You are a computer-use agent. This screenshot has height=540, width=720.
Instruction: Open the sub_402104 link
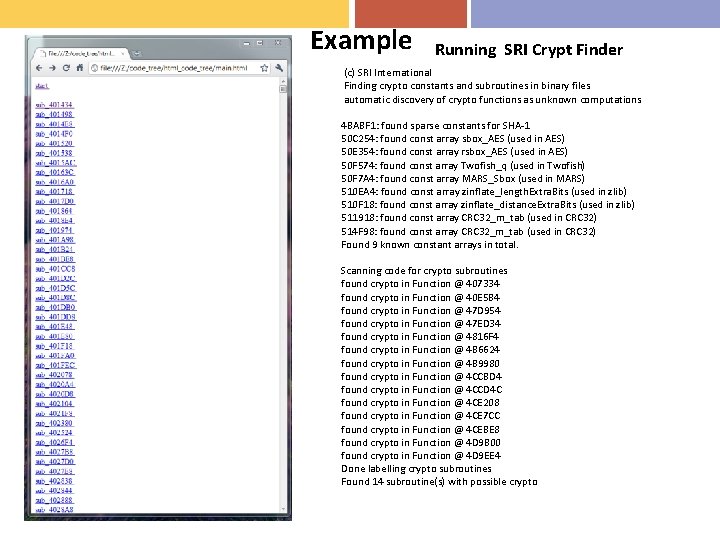pyautogui.click(x=54, y=404)
